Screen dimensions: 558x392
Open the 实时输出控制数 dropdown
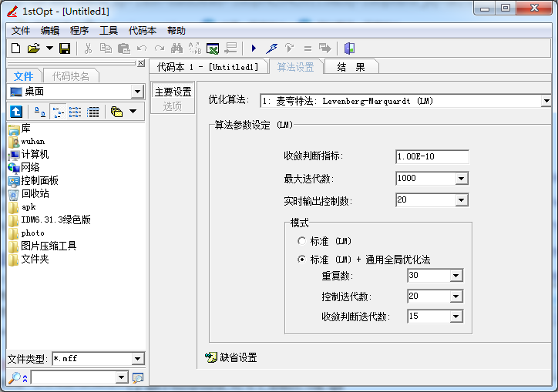pos(461,200)
